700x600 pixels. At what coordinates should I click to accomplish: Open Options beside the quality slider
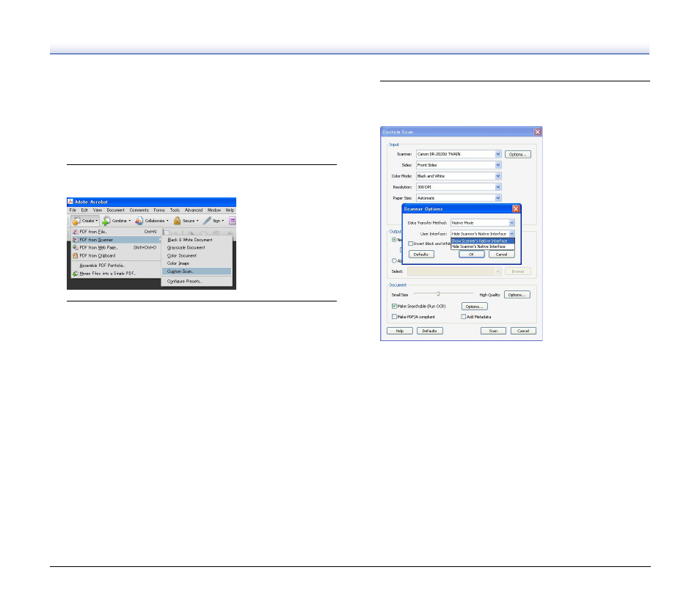pos(517,295)
